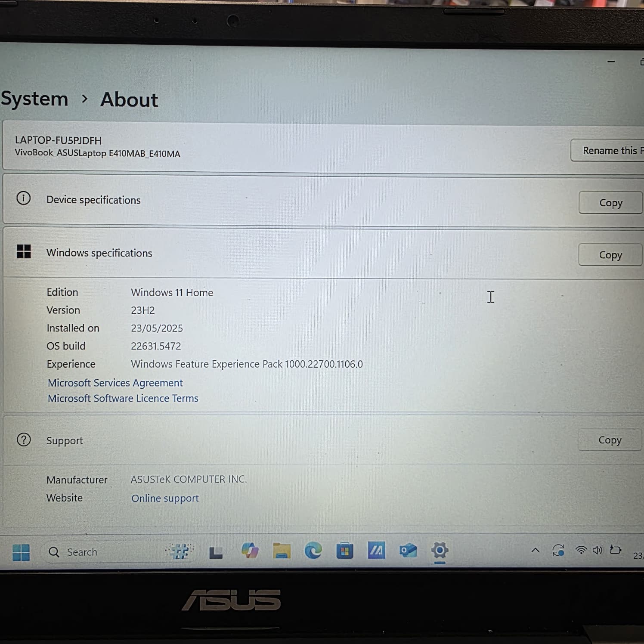Open Task View from taskbar
The width and height of the screenshot is (644, 644).
[x=216, y=552]
